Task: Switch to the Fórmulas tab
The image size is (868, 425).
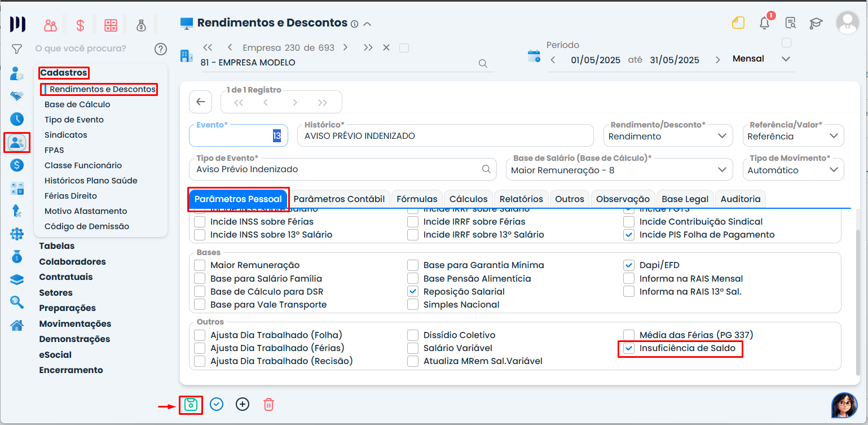Action: pyautogui.click(x=417, y=199)
